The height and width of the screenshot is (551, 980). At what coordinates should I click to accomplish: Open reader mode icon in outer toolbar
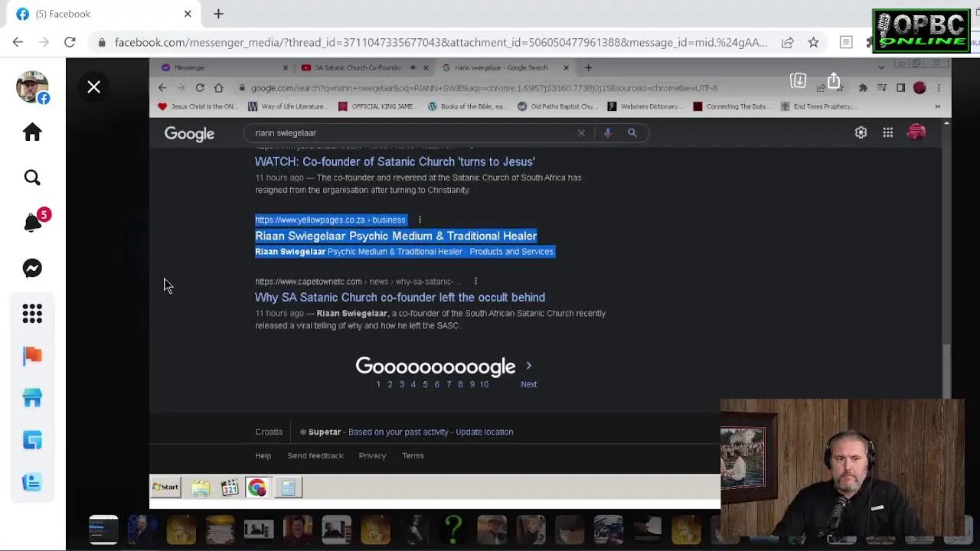click(x=846, y=42)
